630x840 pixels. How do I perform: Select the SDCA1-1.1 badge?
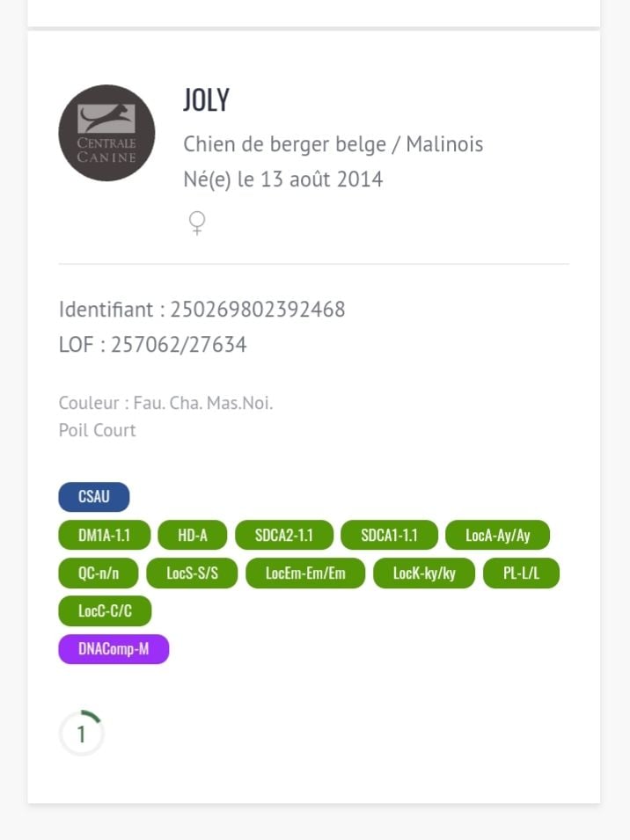point(389,535)
